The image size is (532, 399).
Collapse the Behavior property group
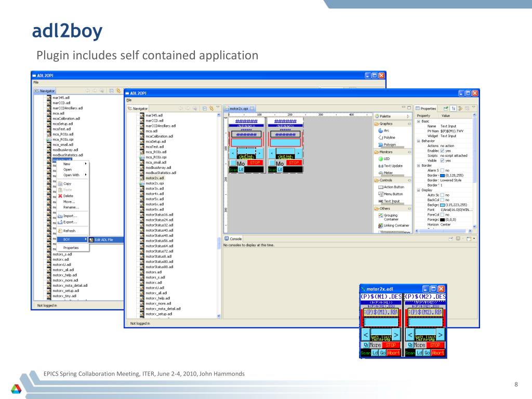click(419, 141)
